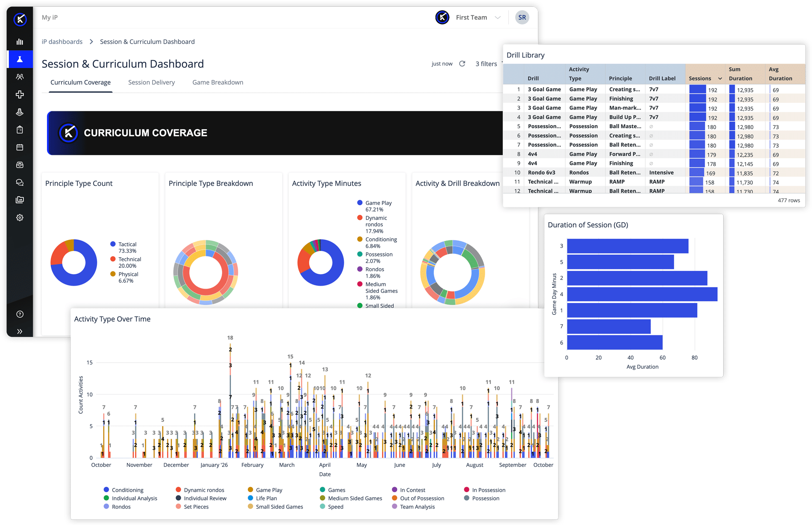
Task: Go to iP dashboards breadcrumb
Action: coord(62,41)
